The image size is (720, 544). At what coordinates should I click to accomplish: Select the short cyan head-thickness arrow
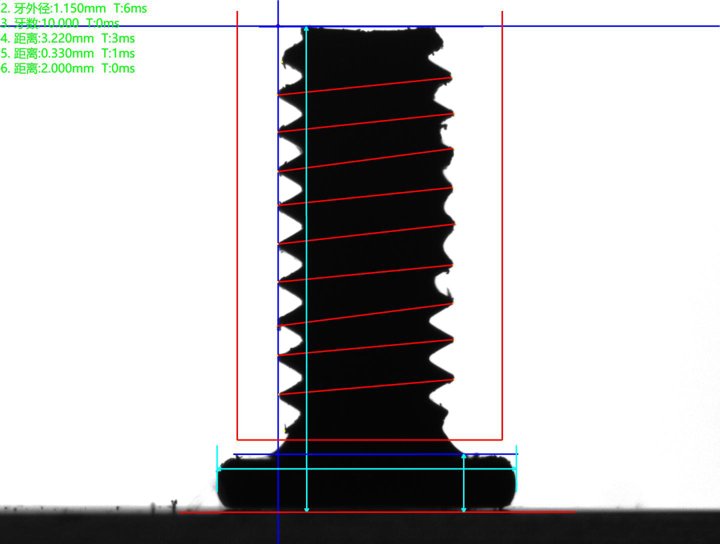pos(464,483)
